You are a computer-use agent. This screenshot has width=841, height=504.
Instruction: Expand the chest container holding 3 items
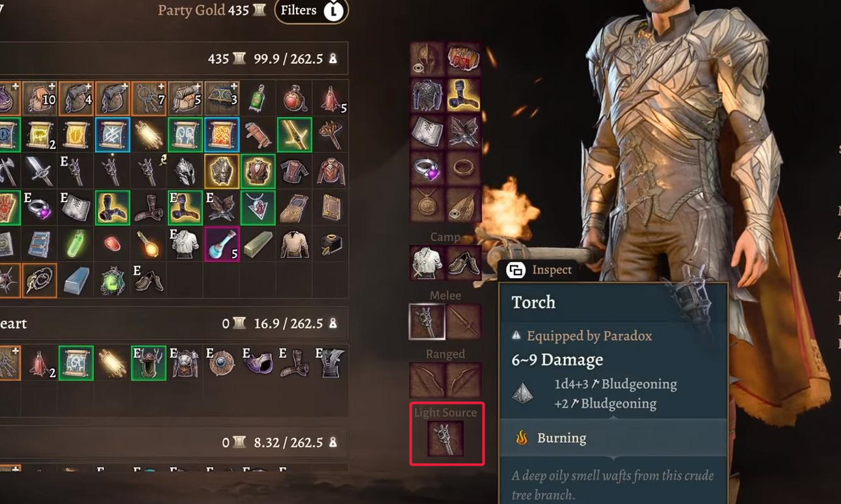click(x=222, y=98)
